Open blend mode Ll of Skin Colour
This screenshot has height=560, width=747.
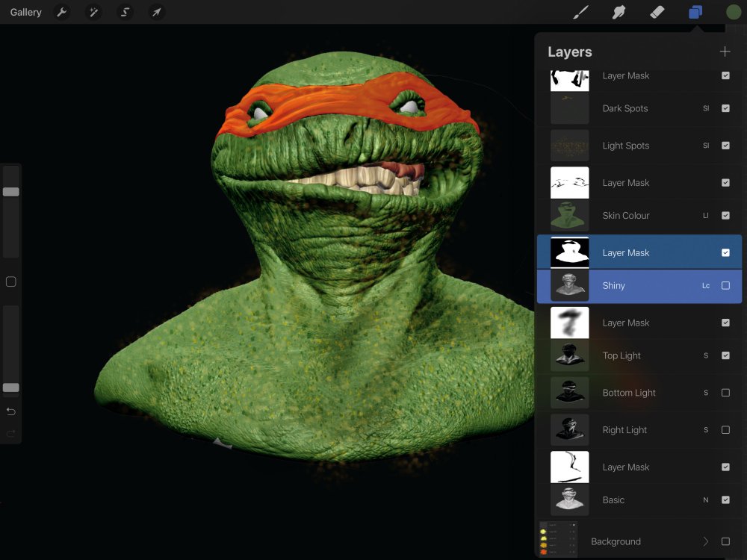[706, 215]
